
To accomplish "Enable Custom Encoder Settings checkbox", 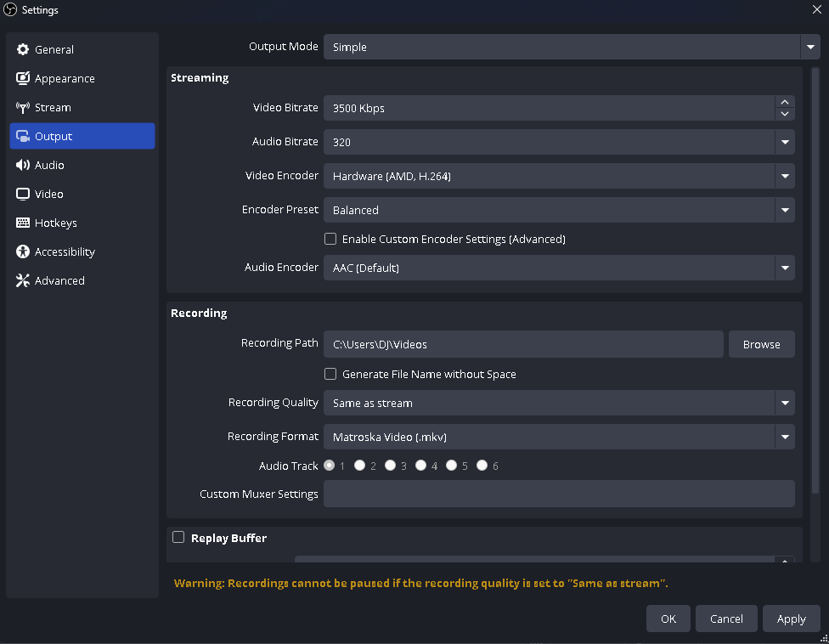I will 330,239.
